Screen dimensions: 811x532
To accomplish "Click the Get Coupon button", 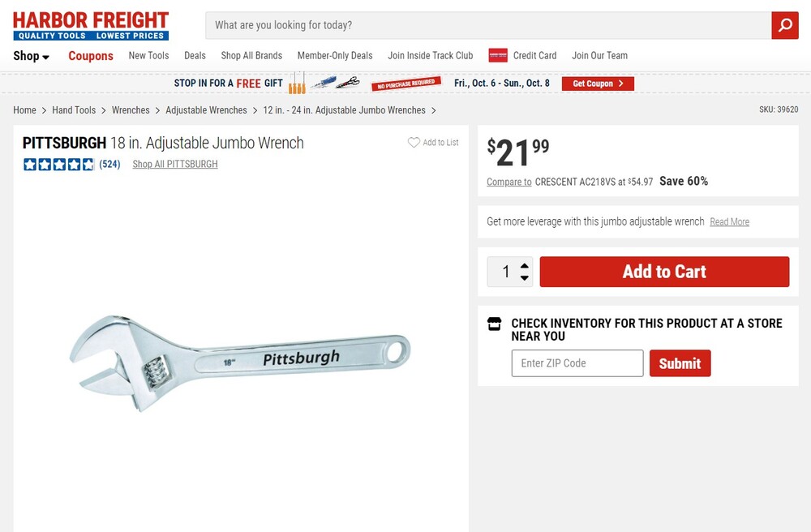I will (x=598, y=84).
